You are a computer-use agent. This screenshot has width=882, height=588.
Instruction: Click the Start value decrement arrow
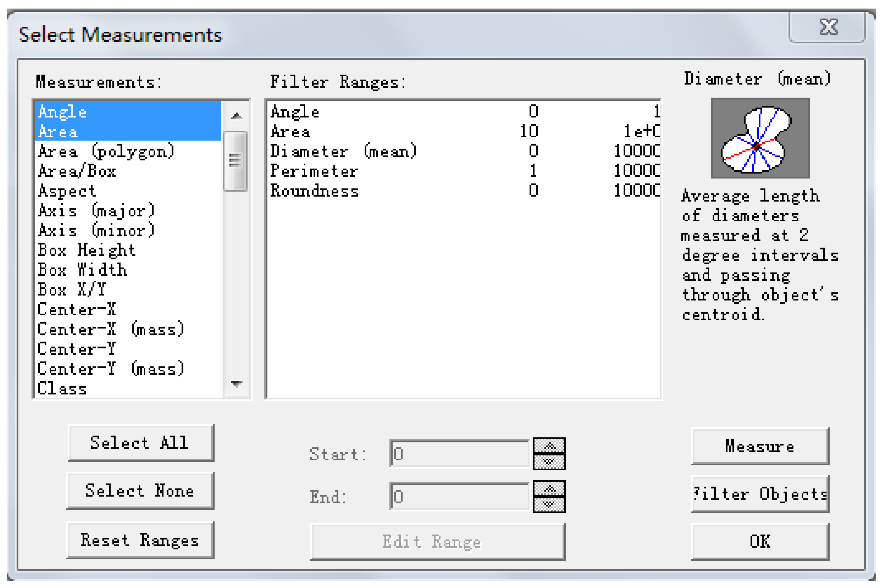pyautogui.click(x=549, y=462)
